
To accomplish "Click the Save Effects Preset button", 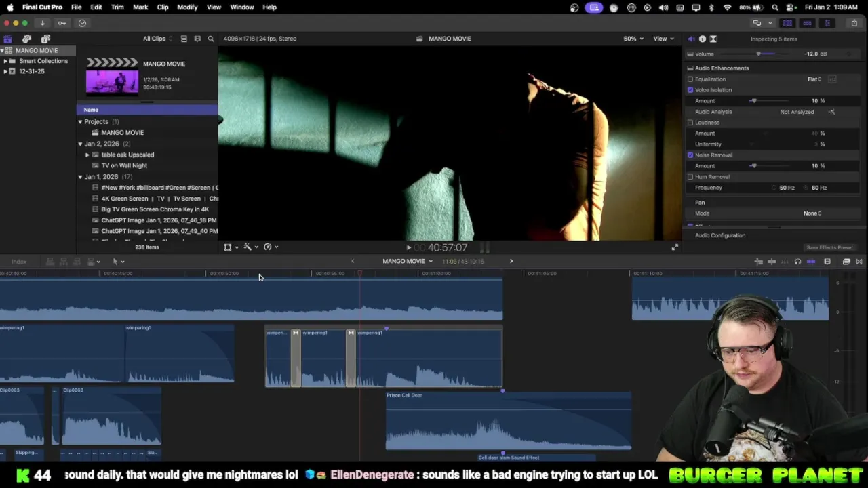I will coord(829,248).
